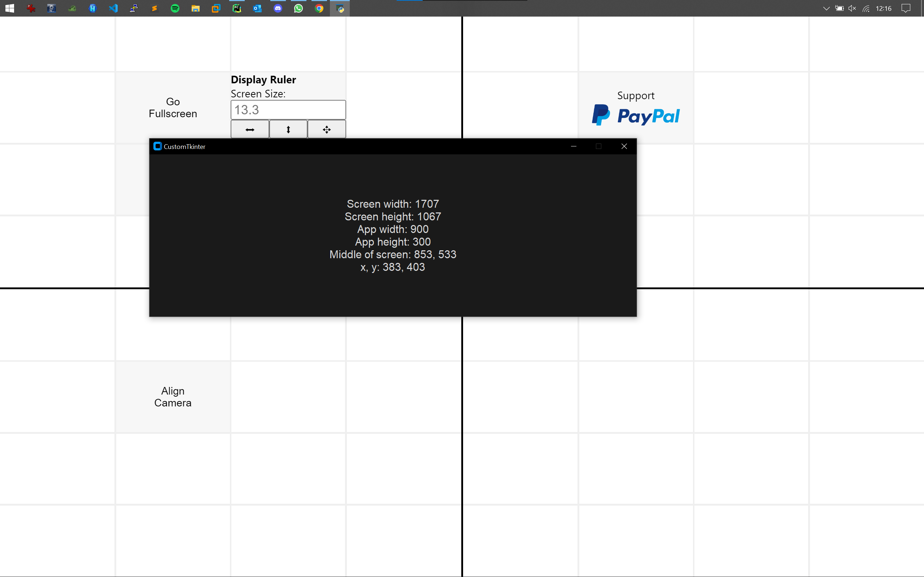The height and width of the screenshot is (577, 924).
Task: Open Outlook from the taskbar
Action: coord(257,8)
